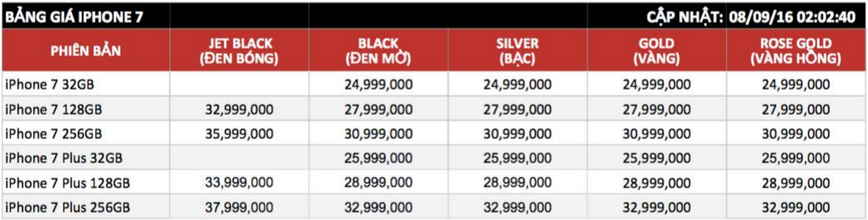Click the Black (Đen Mờ) column header
Screen dimensions: 868x220
pyautogui.click(x=378, y=51)
